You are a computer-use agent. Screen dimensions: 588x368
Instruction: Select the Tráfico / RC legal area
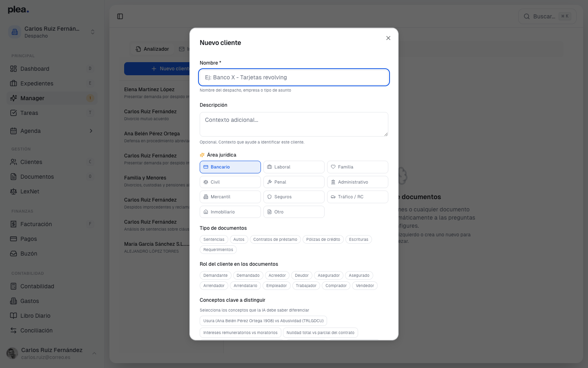point(358,197)
